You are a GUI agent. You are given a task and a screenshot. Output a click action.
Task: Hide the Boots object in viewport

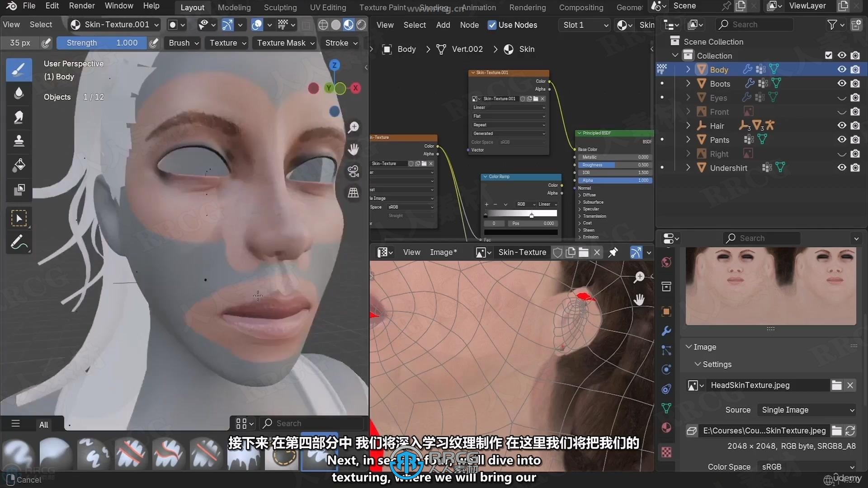coord(842,83)
